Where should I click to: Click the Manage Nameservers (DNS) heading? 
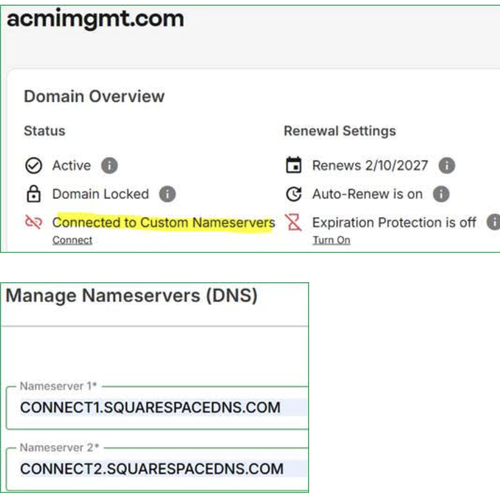(132, 296)
